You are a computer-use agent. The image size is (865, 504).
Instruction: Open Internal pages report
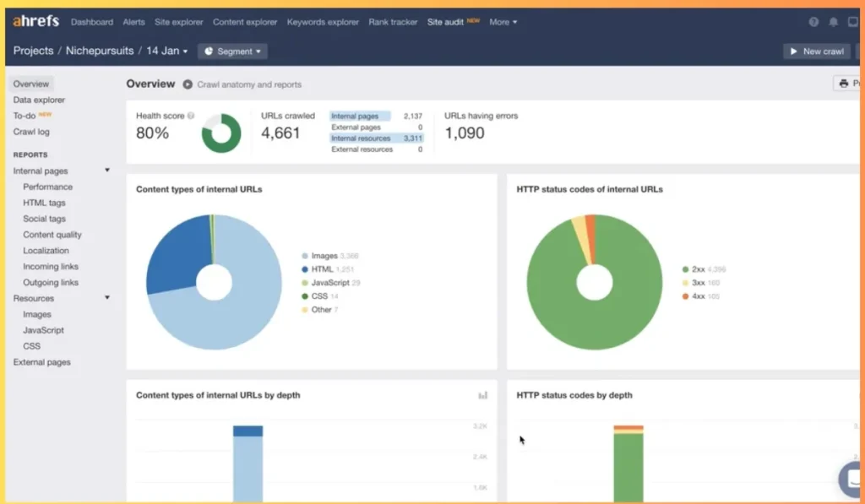point(41,171)
